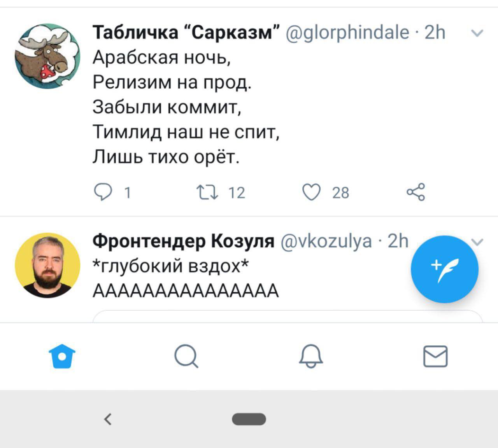Open the Search tab

click(186, 356)
